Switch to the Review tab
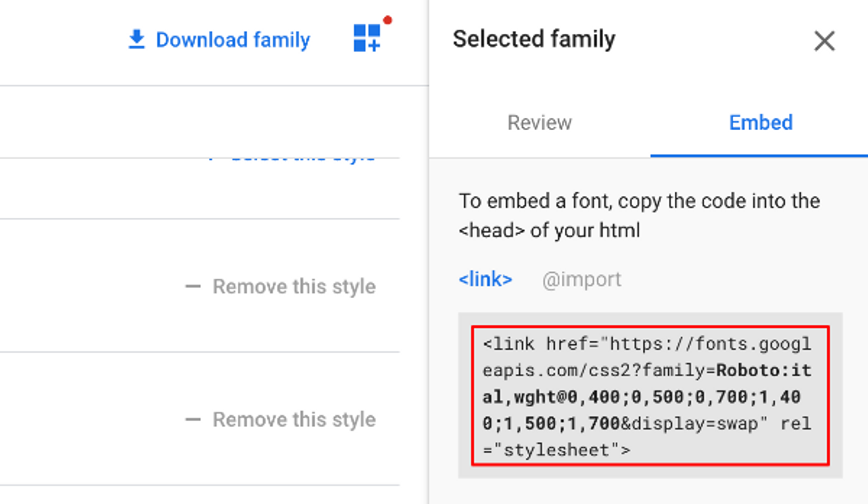The height and width of the screenshot is (504, 868). point(539,123)
